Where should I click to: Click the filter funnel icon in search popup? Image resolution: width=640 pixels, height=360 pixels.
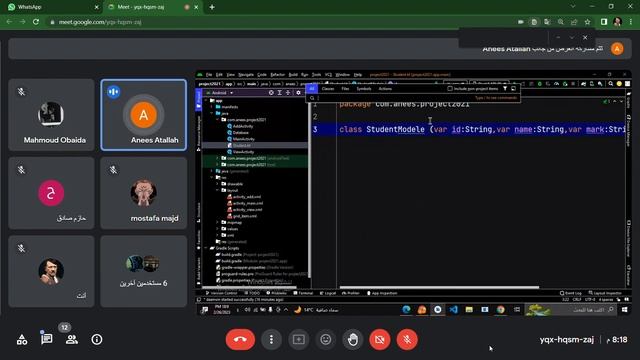pyautogui.click(x=505, y=89)
